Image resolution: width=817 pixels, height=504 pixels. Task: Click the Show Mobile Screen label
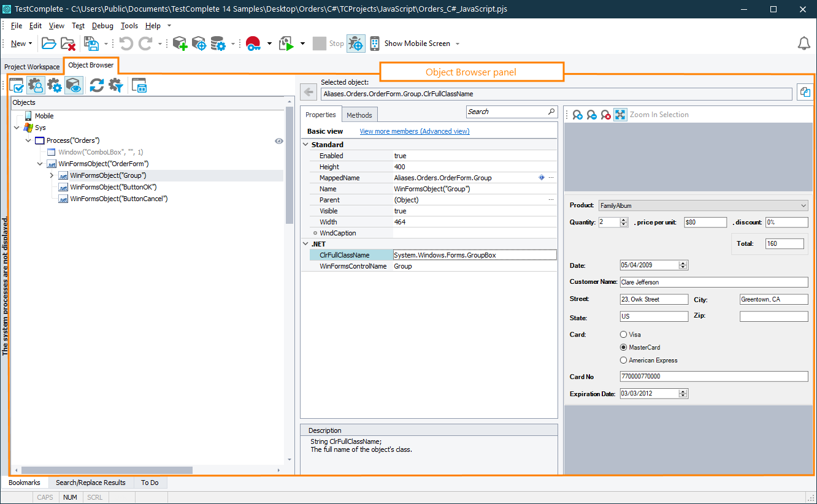[417, 44]
